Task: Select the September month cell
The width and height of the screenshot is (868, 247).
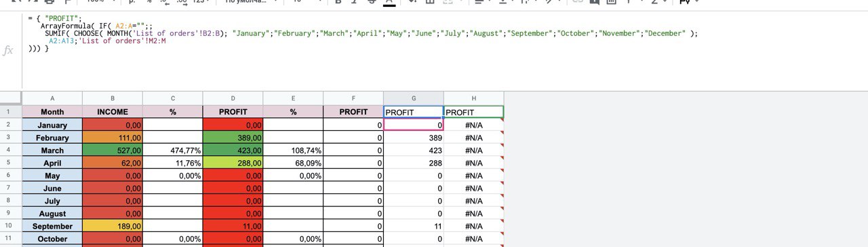Action: [52, 226]
